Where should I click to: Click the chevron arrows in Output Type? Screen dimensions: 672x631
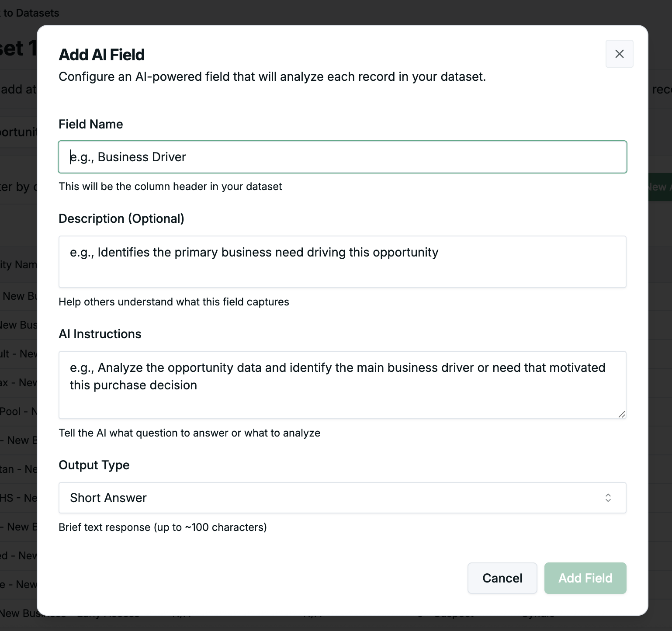[x=608, y=498]
